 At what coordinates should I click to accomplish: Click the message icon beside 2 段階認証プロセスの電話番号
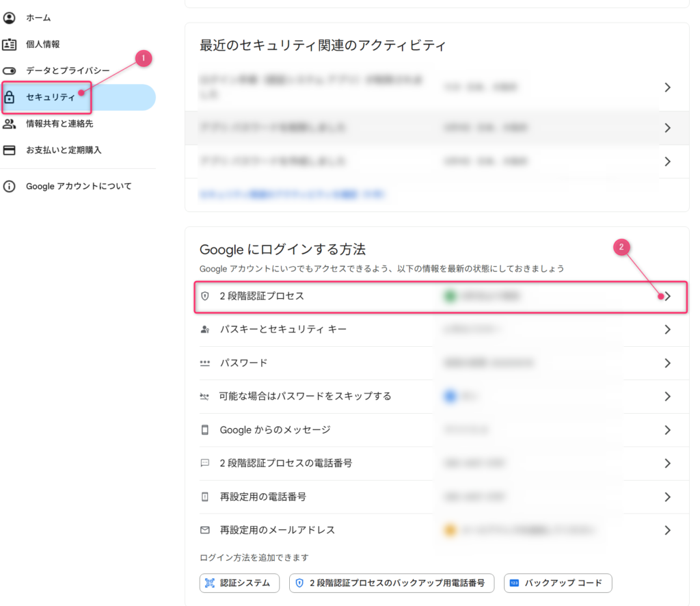coord(206,463)
